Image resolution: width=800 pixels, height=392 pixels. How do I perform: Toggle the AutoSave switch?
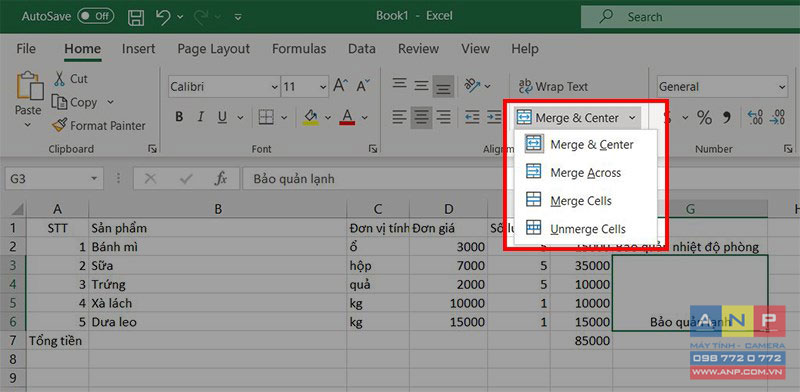[95, 16]
